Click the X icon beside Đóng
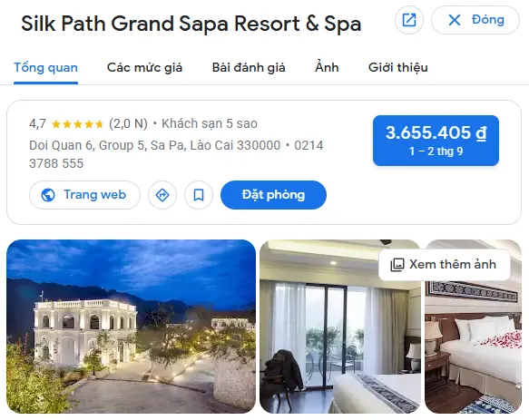The height and width of the screenshot is (420, 529). pyautogui.click(x=454, y=20)
